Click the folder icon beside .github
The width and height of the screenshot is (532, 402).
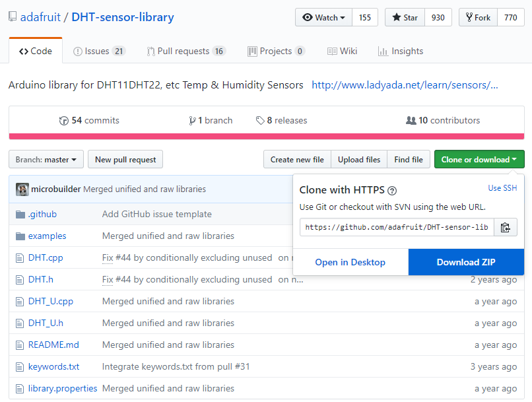pos(20,215)
